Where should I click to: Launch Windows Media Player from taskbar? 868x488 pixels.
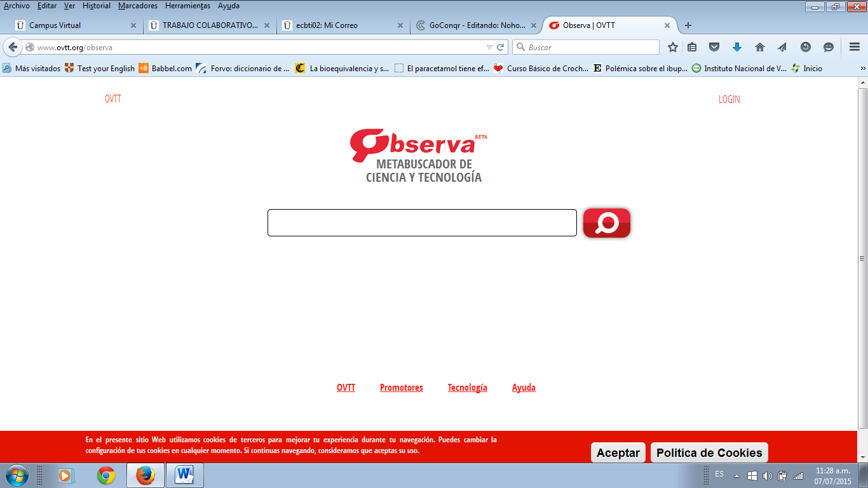[x=65, y=475]
